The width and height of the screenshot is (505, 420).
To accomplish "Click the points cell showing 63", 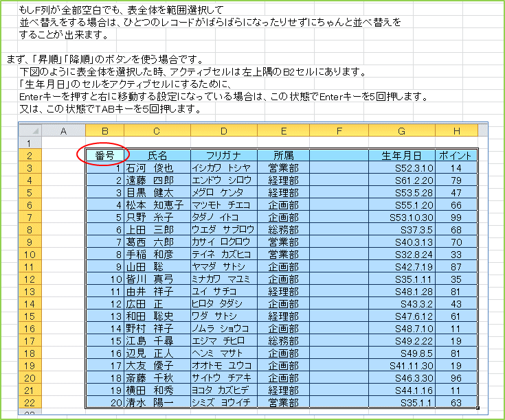I will [x=456, y=402].
